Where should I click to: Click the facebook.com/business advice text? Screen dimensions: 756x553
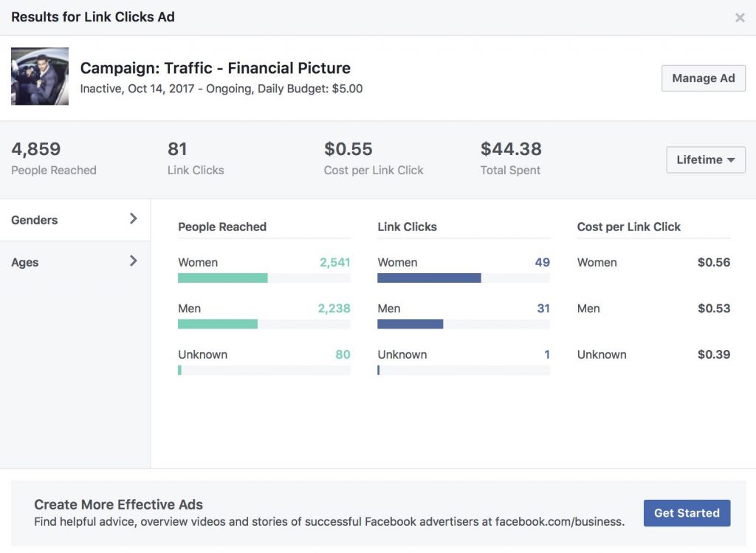pos(329,522)
